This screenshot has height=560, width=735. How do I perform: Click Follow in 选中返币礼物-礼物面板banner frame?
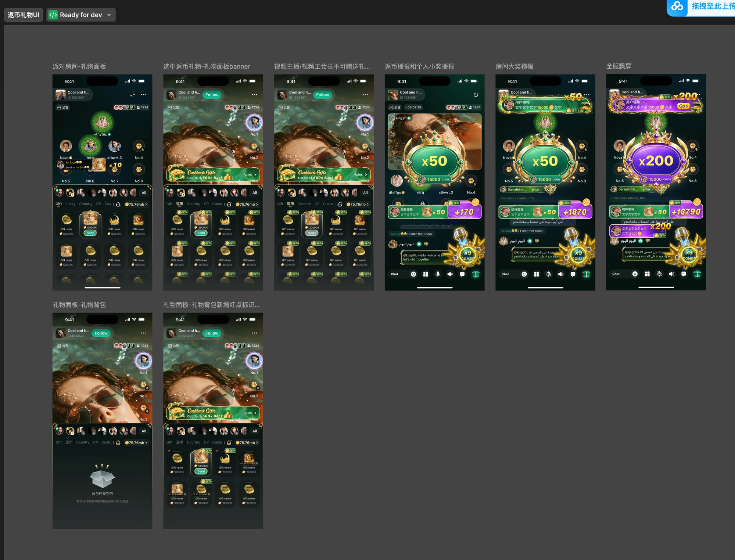coord(212,95)
